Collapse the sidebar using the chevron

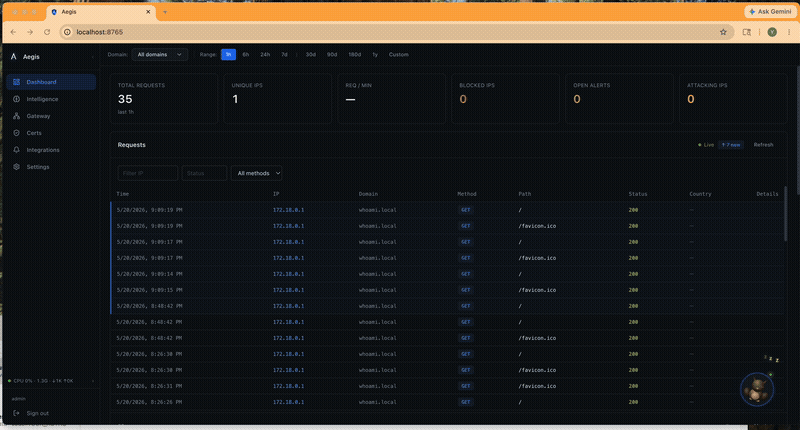92,57
